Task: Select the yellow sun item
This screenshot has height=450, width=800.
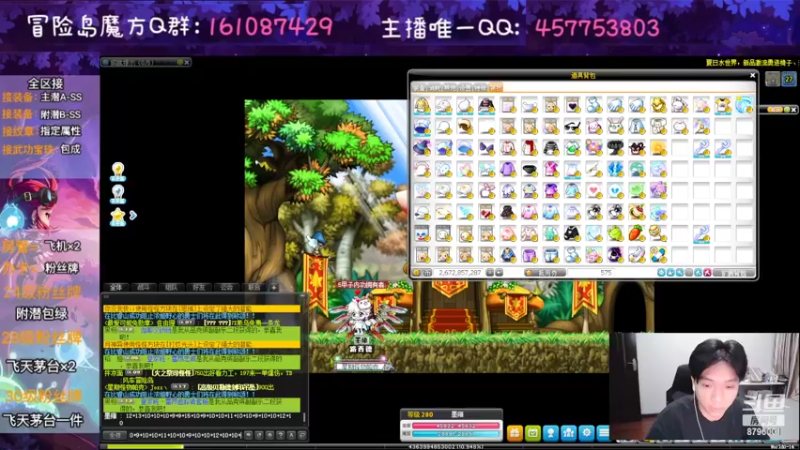Action: [658, 148]
